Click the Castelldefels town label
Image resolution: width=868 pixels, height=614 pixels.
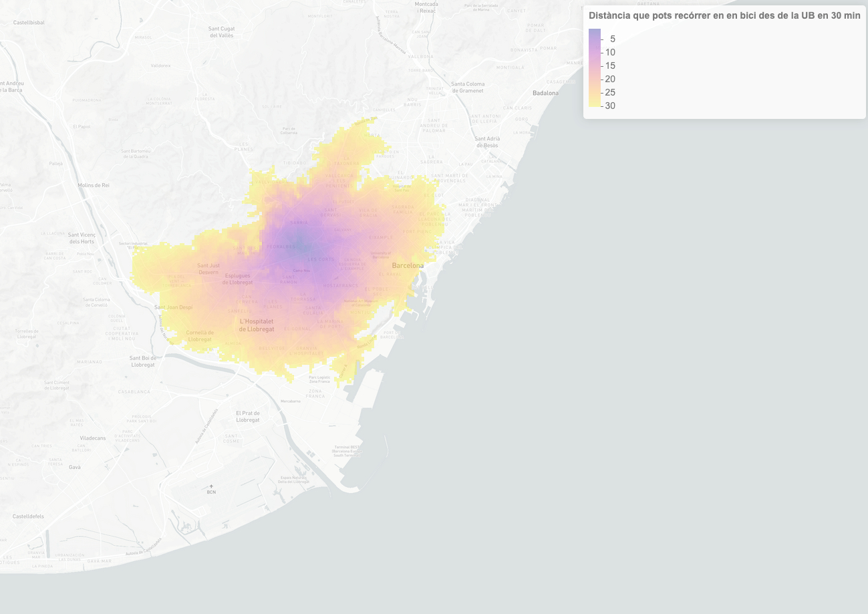point(29,516)
